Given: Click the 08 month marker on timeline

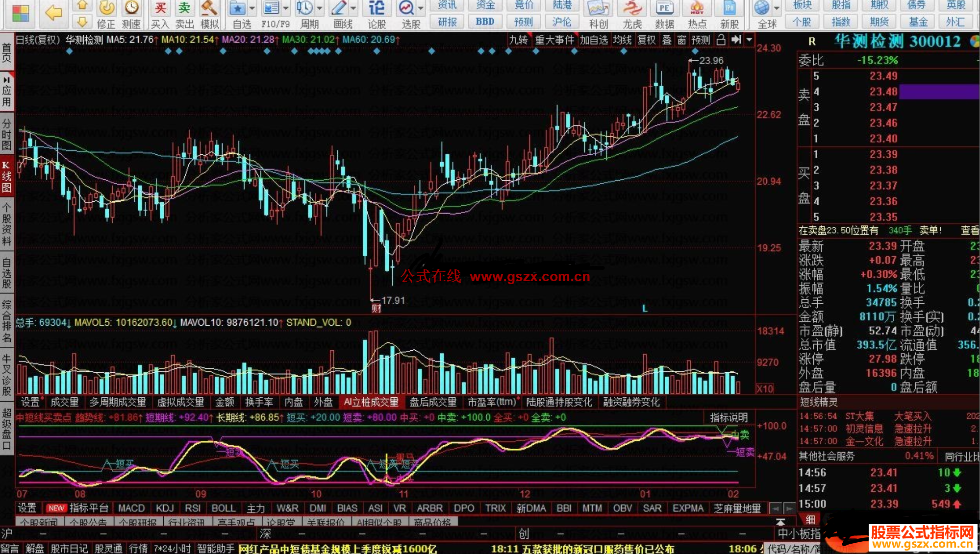Looking at the screenshot, I should [80, 494].
